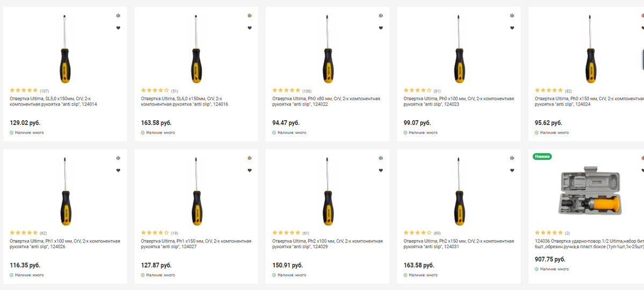Image resolution: width=644 pixels, height=290 pixels.
Task: Add Ph1 x100 мм 124026 to compare
Action: tap(118, 158)
